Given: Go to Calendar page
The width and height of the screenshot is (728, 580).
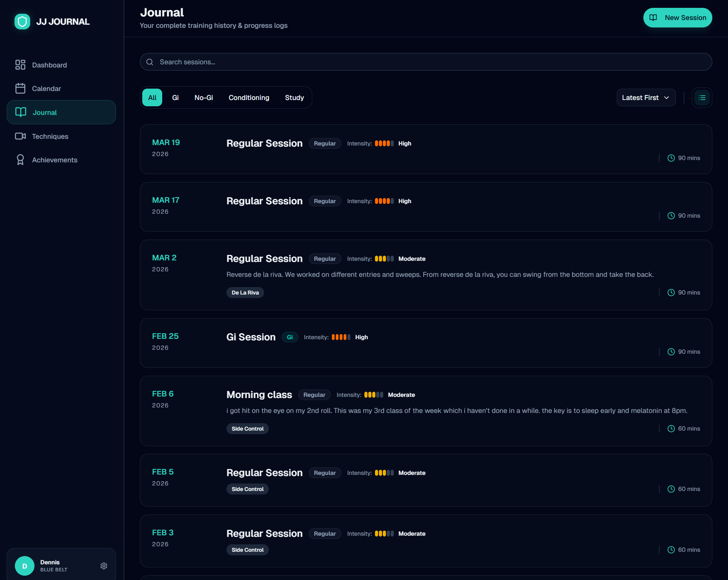Looking at the screenshot, I should tap(61, 89).
